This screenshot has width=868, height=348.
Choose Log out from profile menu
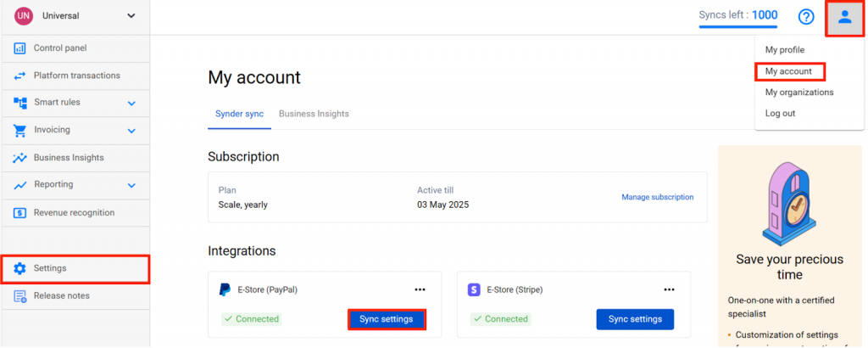(x=780, y=114)
